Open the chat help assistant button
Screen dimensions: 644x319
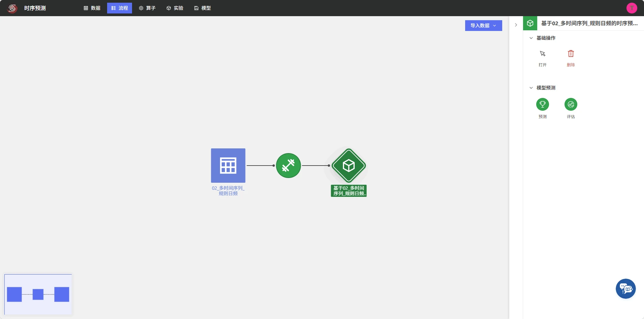pos(625,289)
